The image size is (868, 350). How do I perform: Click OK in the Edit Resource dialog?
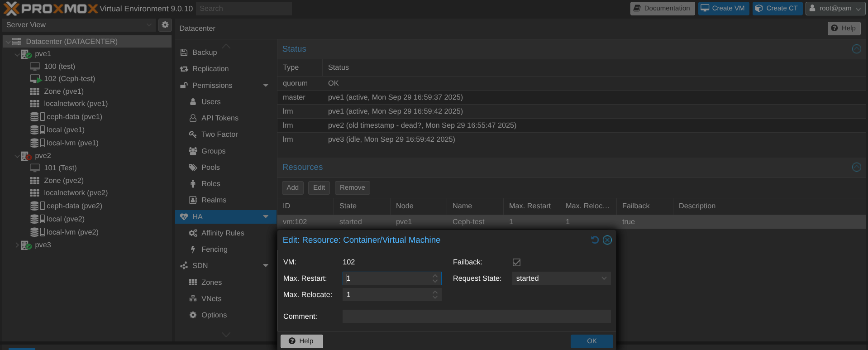(591, 341)
